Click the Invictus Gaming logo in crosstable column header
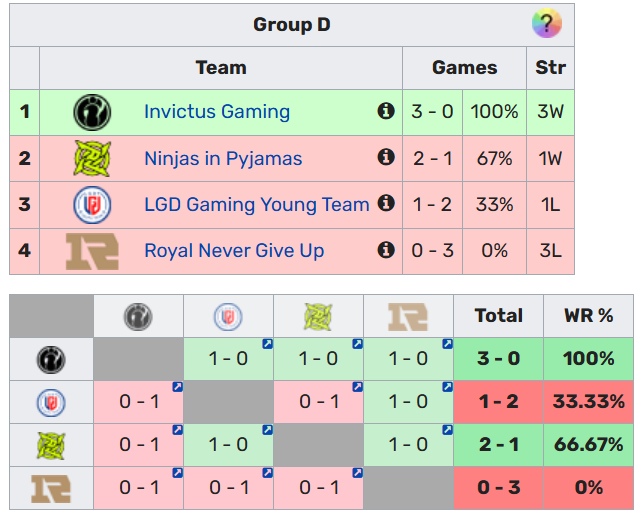This screenshot has height=511, width=634. point(138,317)
